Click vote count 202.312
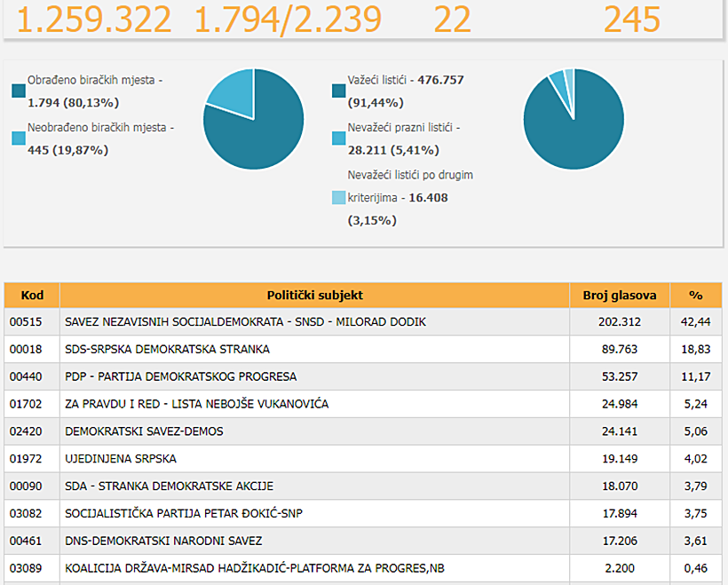The image size is (728, 585). point(620,321)
